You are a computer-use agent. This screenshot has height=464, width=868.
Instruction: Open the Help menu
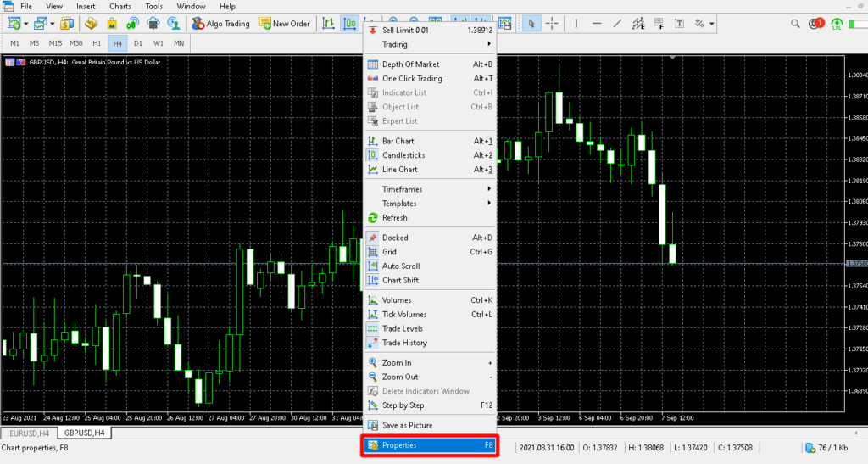[227, 7]
